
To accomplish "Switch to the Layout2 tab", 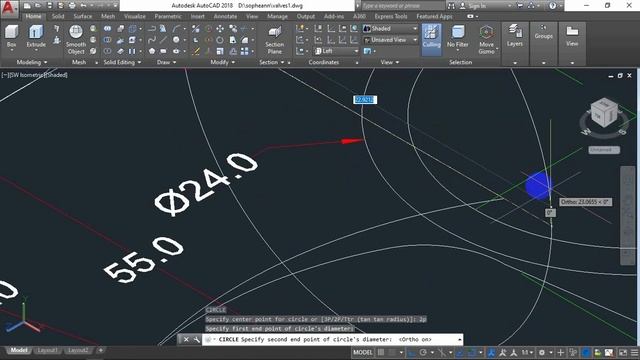I will 78,350.
